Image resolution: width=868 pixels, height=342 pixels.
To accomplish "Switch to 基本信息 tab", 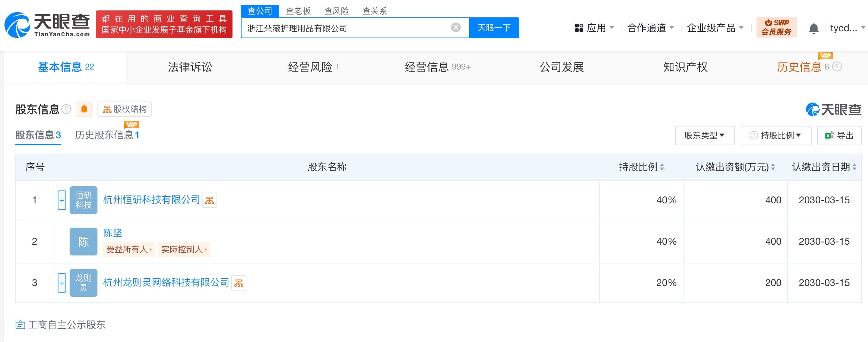I will click(66, 67).
